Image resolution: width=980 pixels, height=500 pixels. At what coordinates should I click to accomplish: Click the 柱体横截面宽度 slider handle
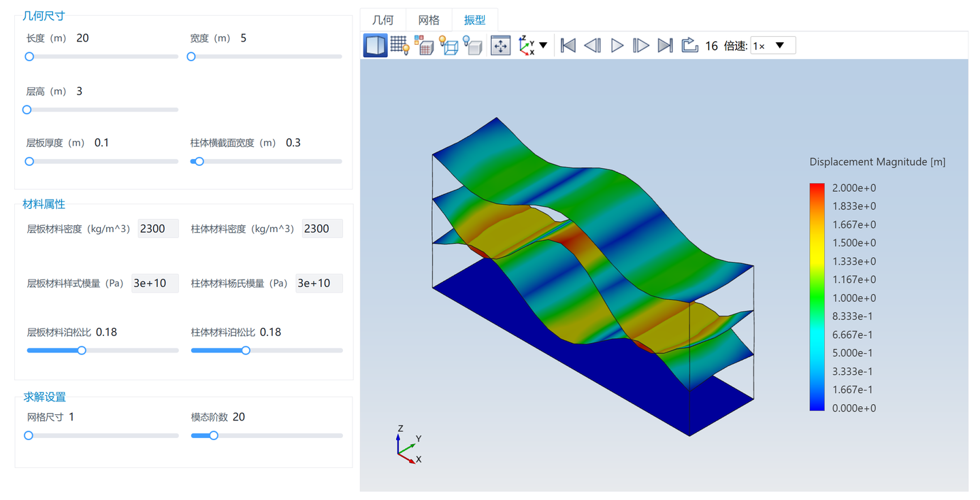(199, 162)
